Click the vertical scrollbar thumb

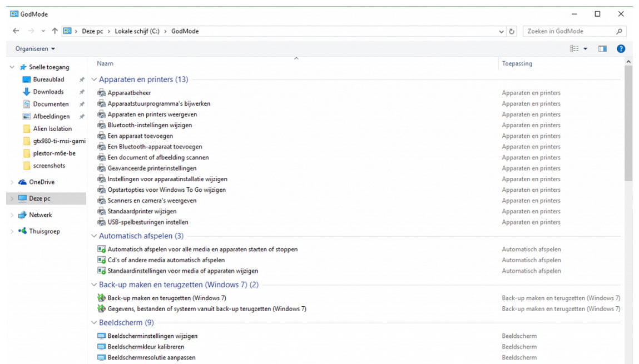pyautogui.click(x=628, y=122)
